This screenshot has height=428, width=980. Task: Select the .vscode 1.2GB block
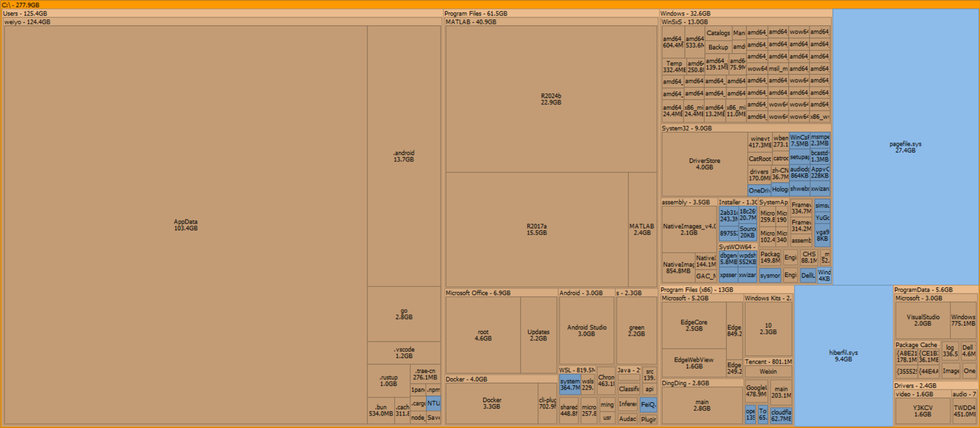[x=404, y=353]
